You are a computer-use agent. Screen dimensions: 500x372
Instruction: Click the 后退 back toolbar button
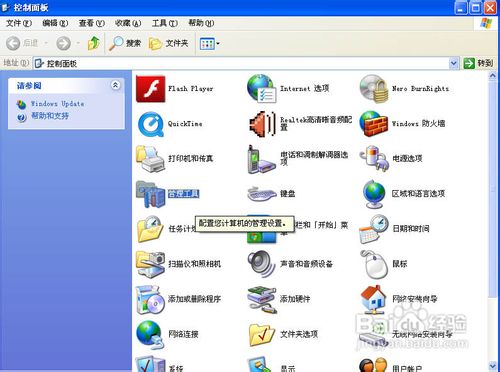(22, 43)
